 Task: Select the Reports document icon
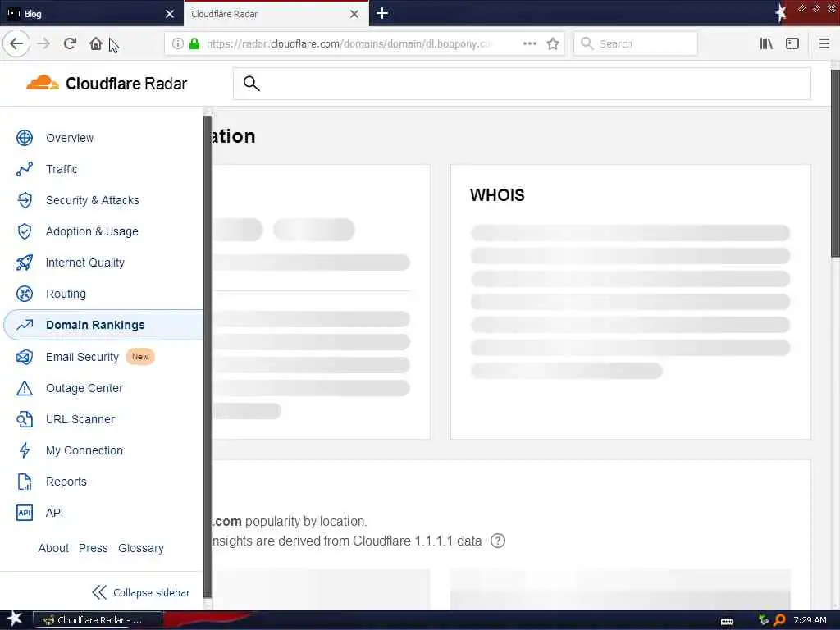coord(25,482)
